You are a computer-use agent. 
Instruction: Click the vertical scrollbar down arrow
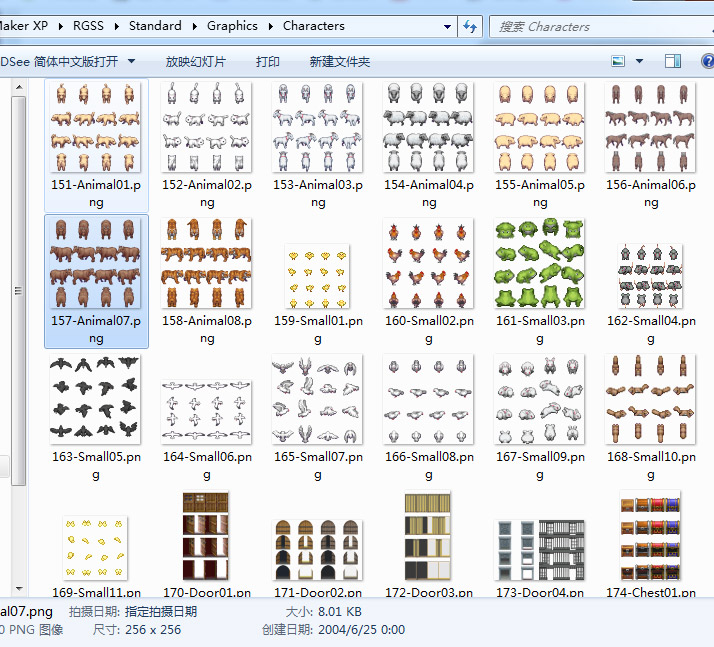tap(19, 589)
